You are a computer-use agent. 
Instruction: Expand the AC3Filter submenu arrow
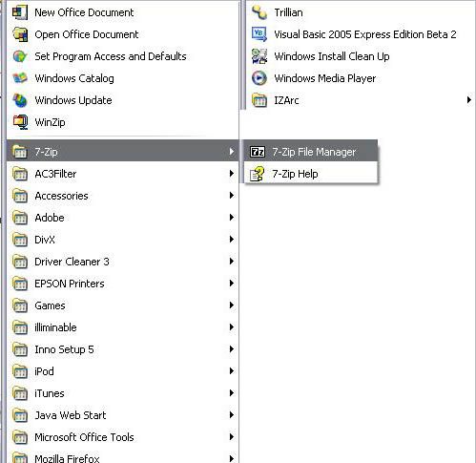click(x=232, y=174)
